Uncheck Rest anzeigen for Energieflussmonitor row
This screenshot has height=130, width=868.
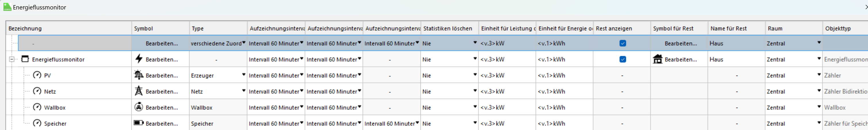623,60
